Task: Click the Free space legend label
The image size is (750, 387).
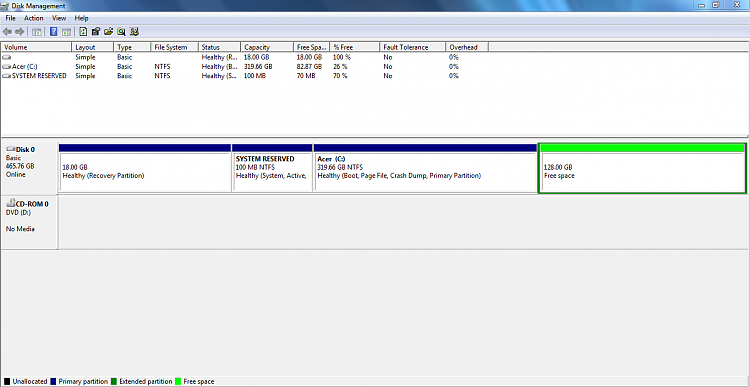Action: [x=199, y=382]
